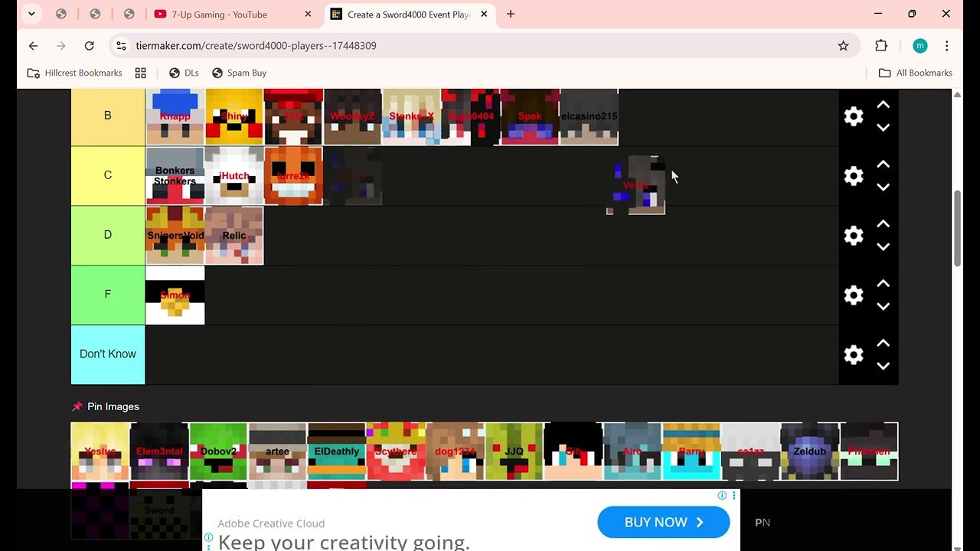Click the bookmark star icon
Viewport: 980px width, 551px height.
tap(843, 46)
